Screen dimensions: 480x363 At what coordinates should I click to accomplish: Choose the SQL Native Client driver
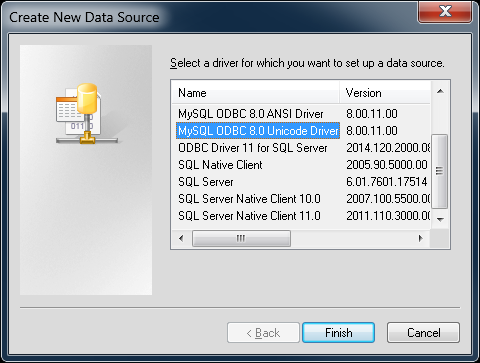[220, 165]
